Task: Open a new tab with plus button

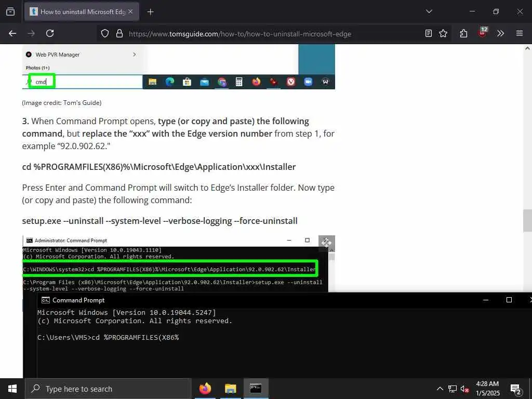Action: click(150, 12)
